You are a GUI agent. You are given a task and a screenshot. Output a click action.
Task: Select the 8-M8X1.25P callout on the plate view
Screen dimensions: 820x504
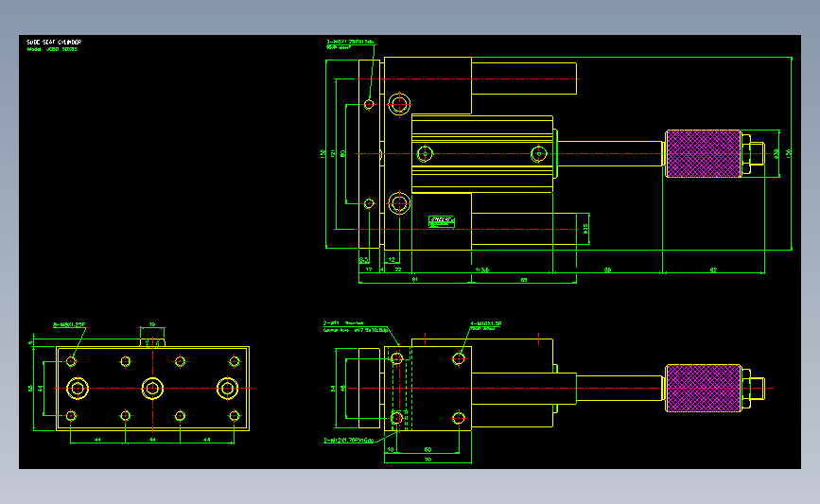tap(69, 324)
